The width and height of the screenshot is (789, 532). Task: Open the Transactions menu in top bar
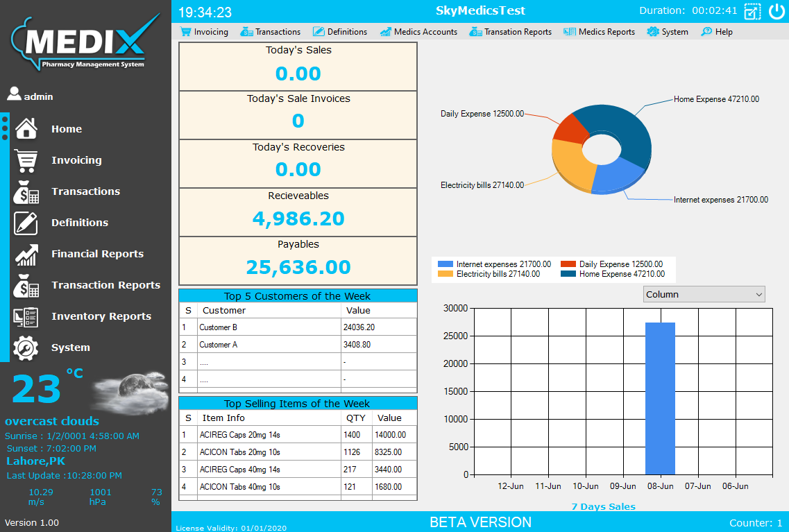(x=271, y=32)
